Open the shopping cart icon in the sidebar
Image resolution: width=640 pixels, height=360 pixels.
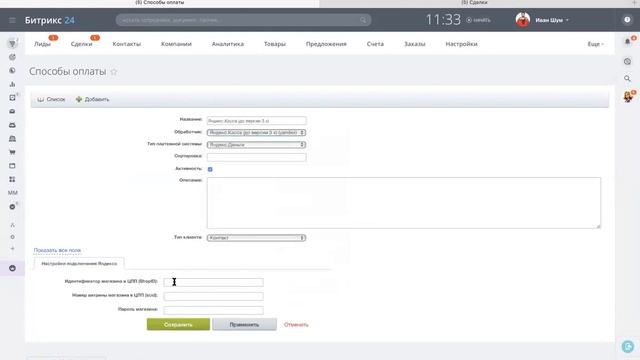[x=12, y=152]
